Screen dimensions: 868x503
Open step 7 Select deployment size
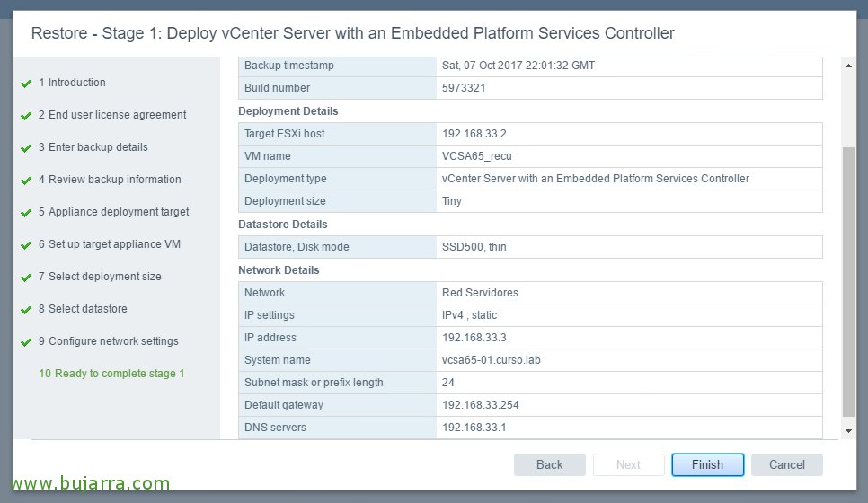coord(101,276)
